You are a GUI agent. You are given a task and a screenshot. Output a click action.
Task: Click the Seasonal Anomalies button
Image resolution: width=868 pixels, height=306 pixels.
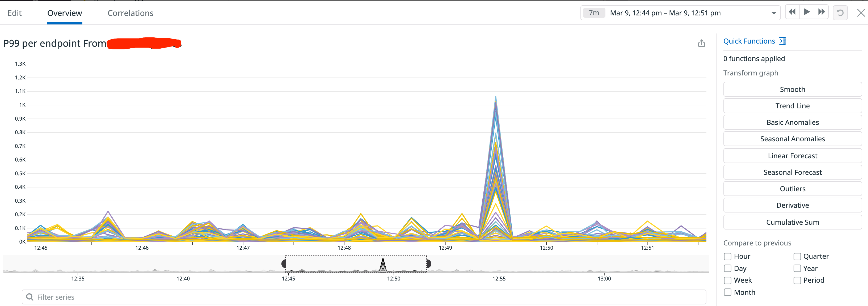coord(792,139)
